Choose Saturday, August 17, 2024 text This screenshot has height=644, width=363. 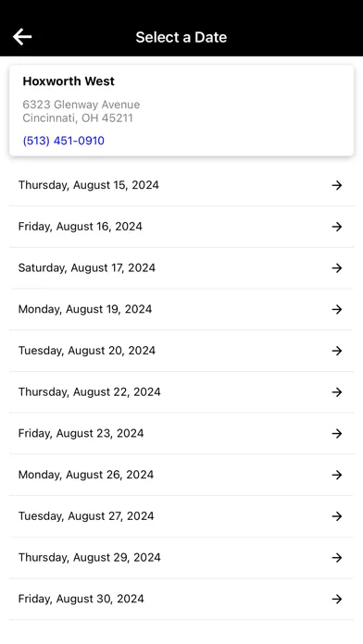[x=87, y=267]
